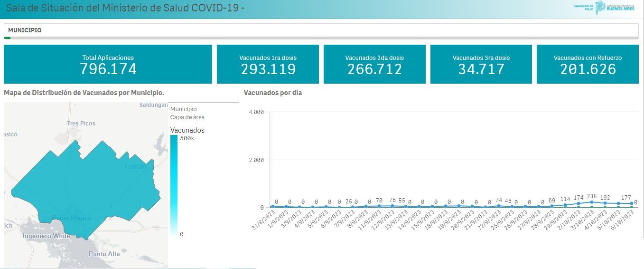Click the Punta Alta label on map
The image size is (644, 269).
[x=104, y=254]
